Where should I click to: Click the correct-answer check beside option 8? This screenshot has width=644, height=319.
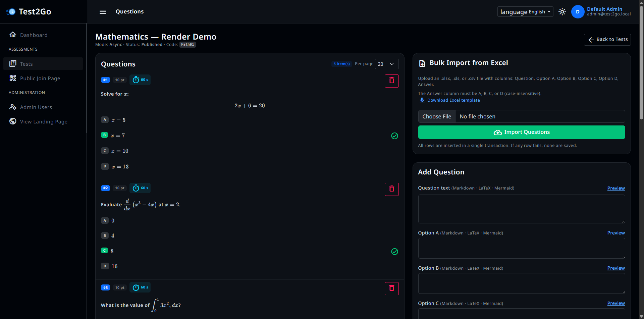pos(394,252)
